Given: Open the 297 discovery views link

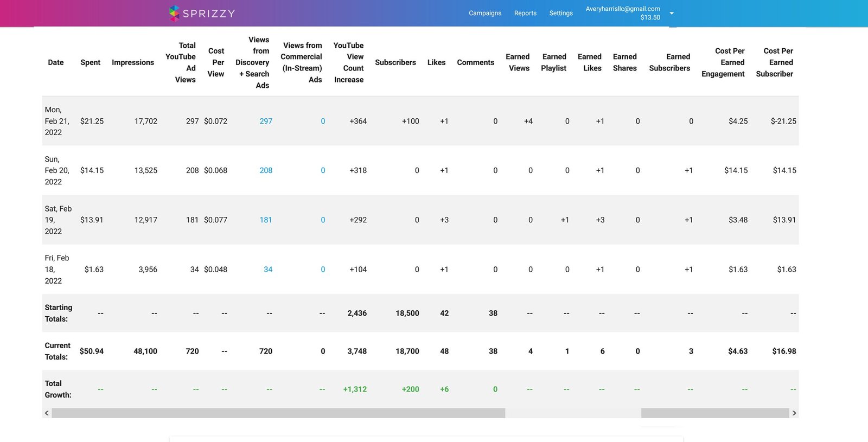Looking at the screenshot, I should (x=266, y=121).
